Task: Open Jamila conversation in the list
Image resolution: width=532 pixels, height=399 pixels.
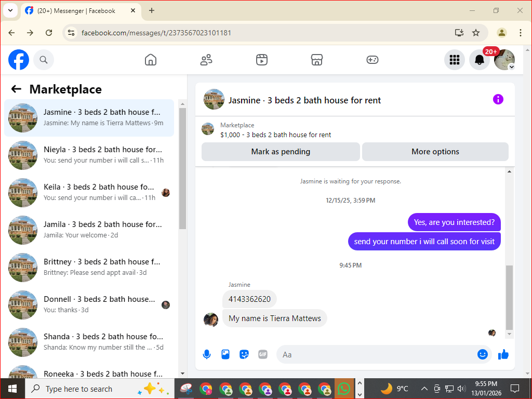Action: (89, 230)
